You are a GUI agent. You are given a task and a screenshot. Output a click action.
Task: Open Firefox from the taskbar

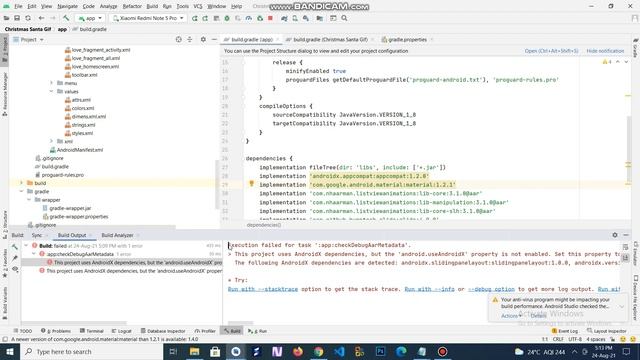pyautogui.click(x=298, y=351)
